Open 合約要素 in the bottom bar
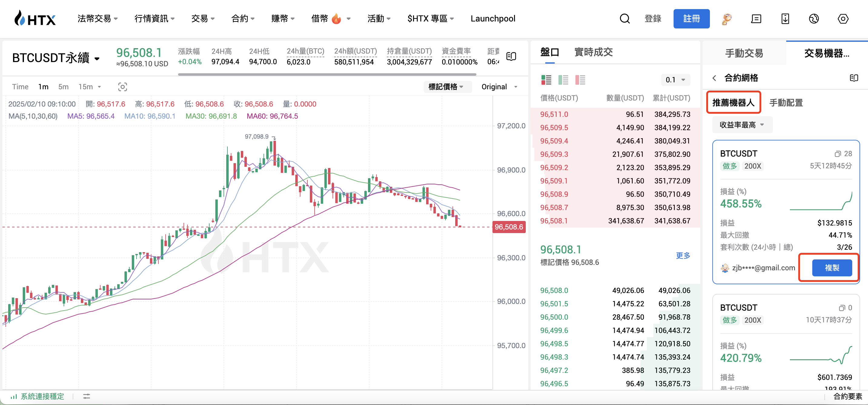This screenshot has width=868, height=405. click(x=847, y=397)
